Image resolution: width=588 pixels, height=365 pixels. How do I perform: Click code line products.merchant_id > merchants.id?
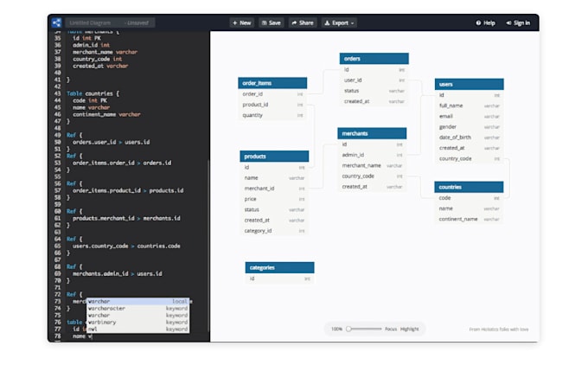pos(126,218)
